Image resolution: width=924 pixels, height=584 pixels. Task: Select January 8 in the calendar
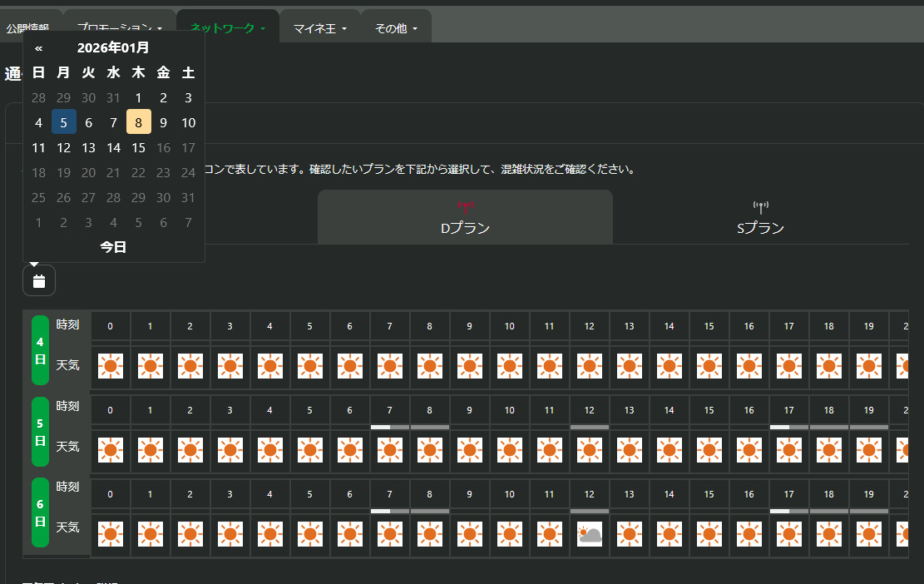tap(139, 122)
